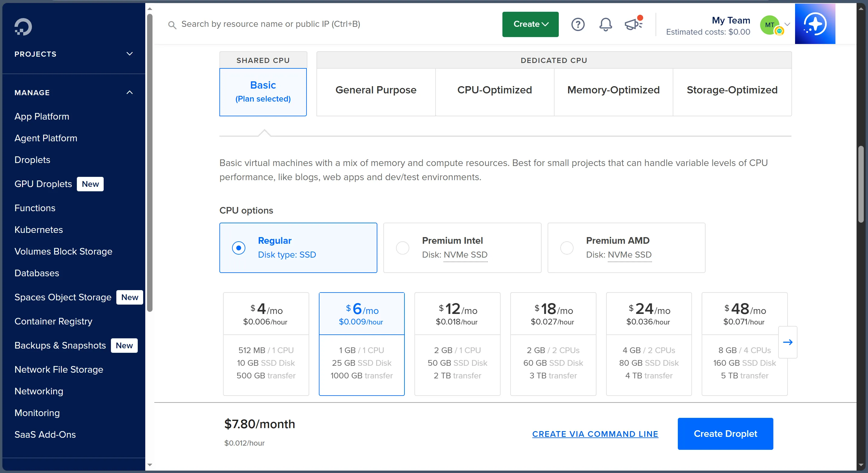Open the sparkle AI assistant icon
This screenshot has height=473, width=868.
click(x=815, y=24)
